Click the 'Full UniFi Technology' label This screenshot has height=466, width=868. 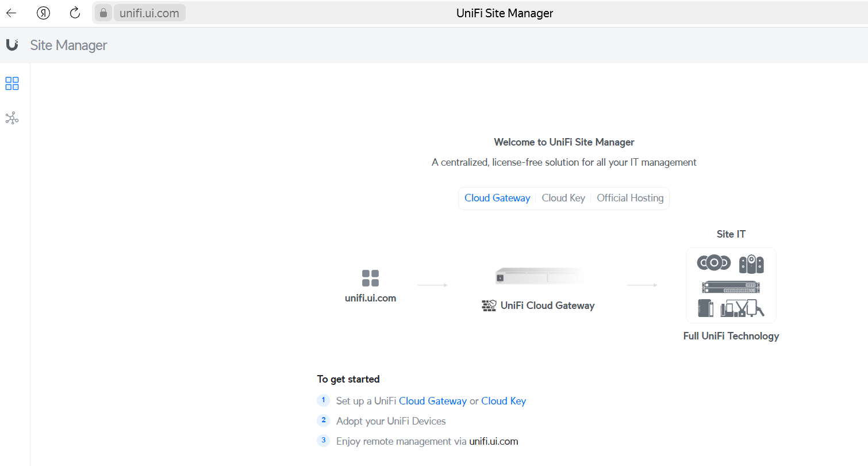coord(731,336)
